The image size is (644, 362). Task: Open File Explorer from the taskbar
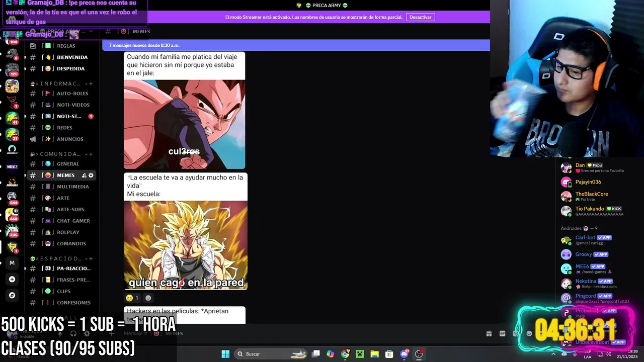pyautogui.click(x=374, y=354)
